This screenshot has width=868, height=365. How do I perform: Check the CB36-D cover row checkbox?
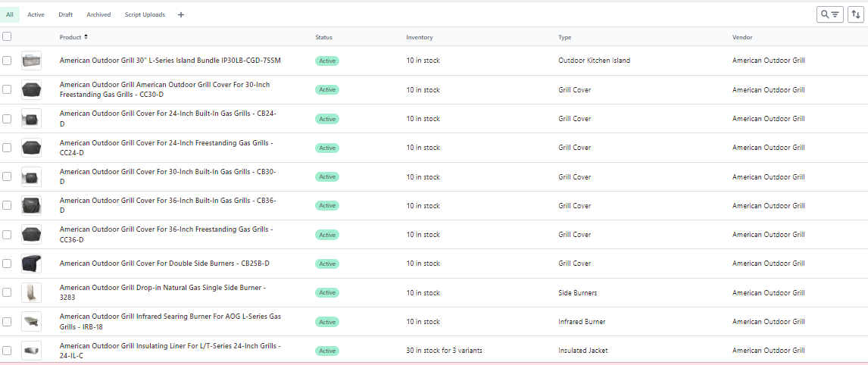[x=7, y=205]
